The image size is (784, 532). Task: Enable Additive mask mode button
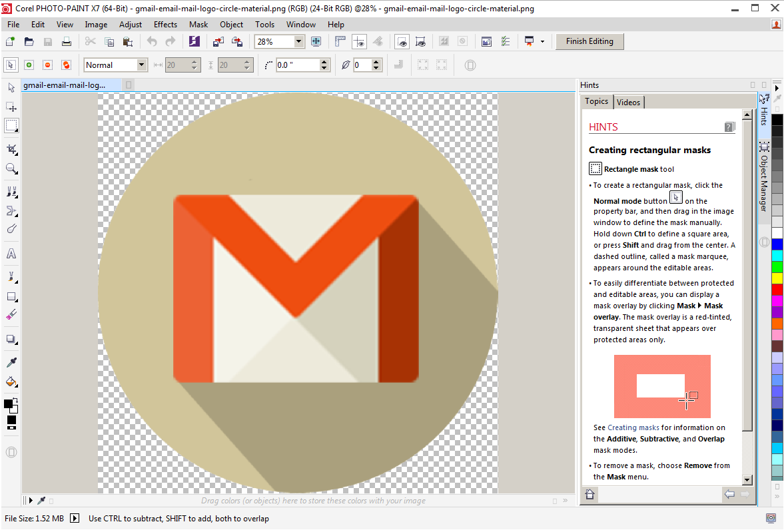click(x=29, y=65)
